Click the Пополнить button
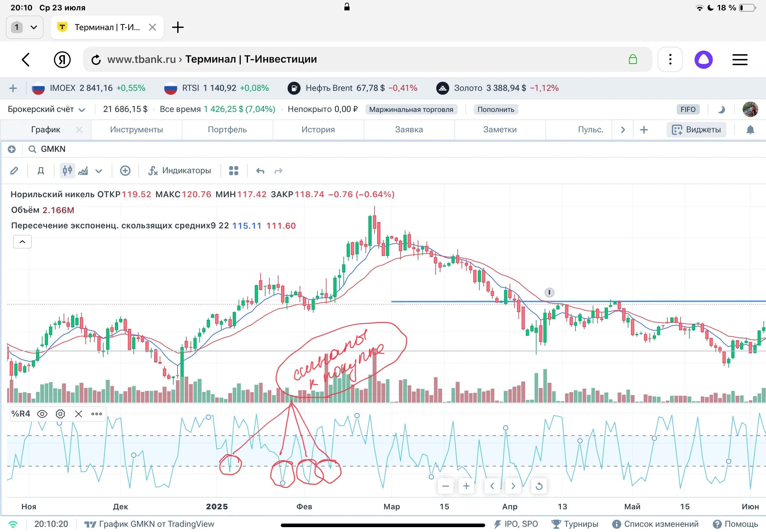766x532 pixels. coord(496,109)
